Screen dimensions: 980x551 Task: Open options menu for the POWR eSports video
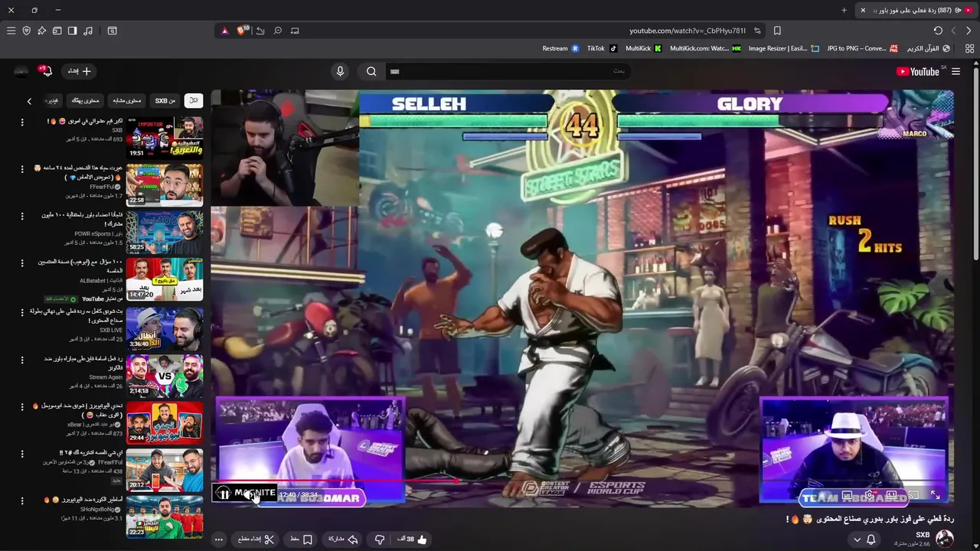pos(22,216)
